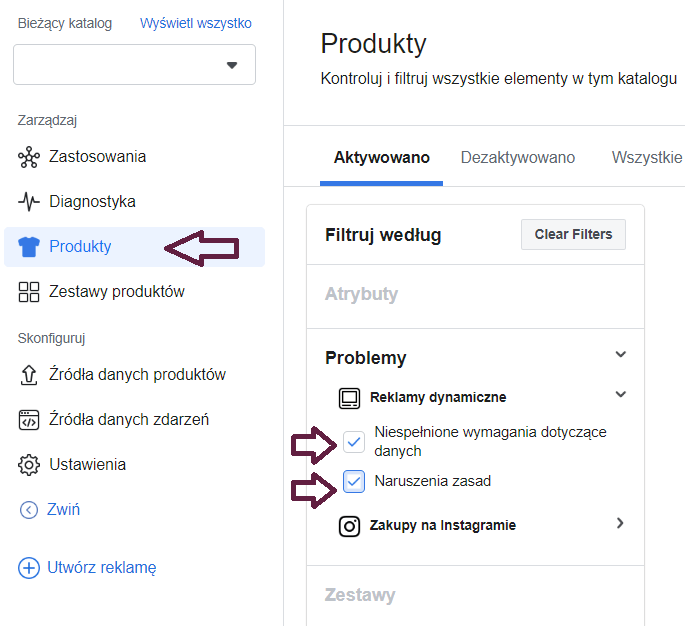This screenshot has width=688, height=626.
Task: Switch to the Wszystkie tab
Action: point(646,158)
